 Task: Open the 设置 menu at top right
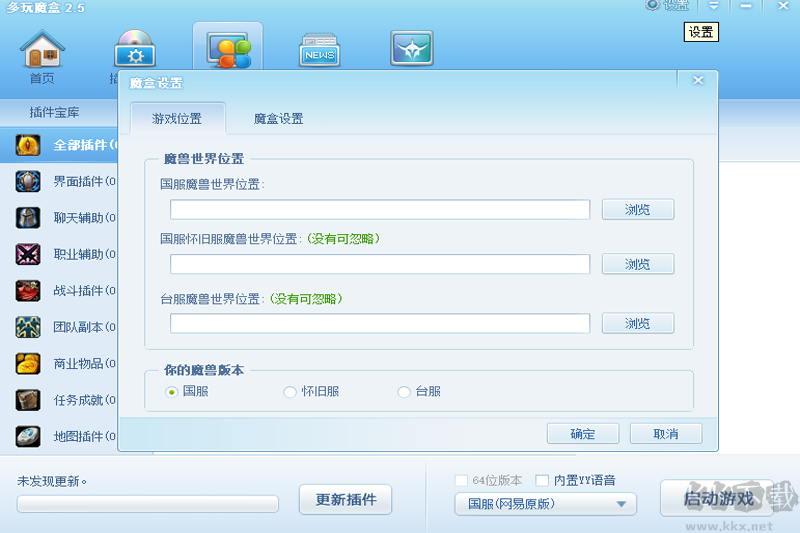tap(668, 6)
